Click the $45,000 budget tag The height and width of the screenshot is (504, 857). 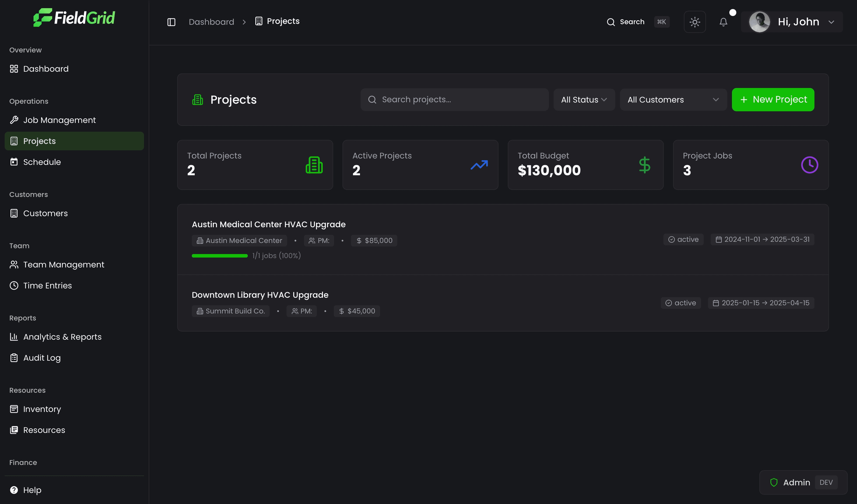(357, 311)
